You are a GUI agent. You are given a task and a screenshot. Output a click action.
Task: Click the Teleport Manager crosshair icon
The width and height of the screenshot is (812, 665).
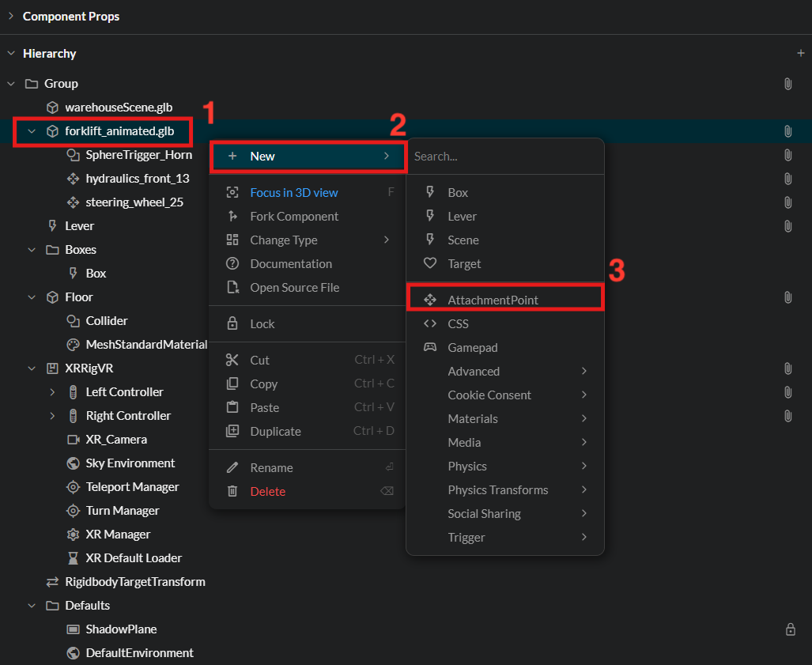coord(74,486)
